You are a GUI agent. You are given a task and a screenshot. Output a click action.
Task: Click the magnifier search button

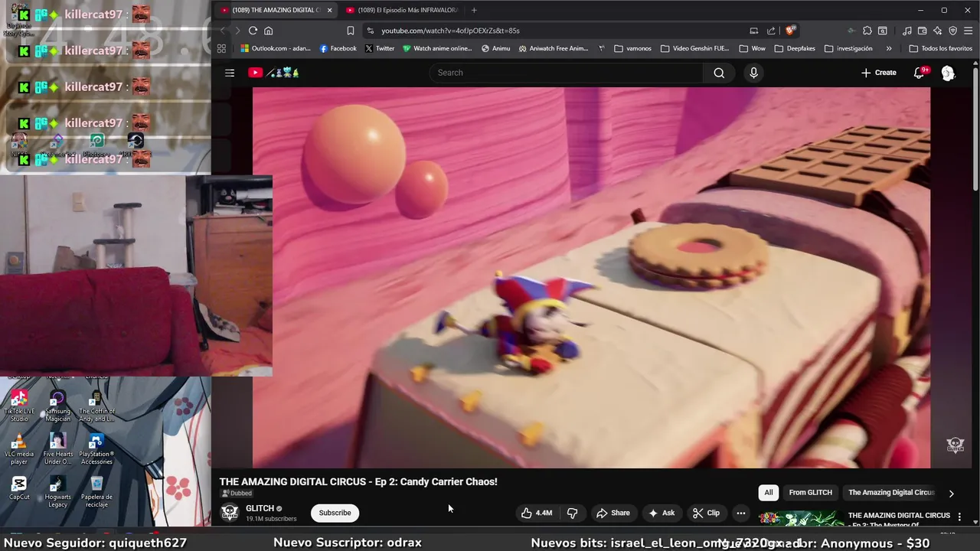719,73
